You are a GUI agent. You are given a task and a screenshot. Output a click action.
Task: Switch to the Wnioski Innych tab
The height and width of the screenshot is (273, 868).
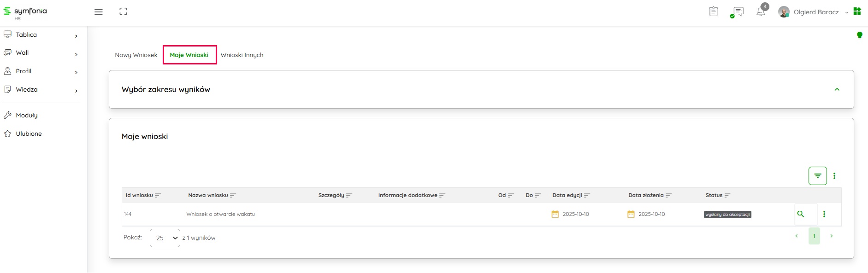click(x=242, y=55)
